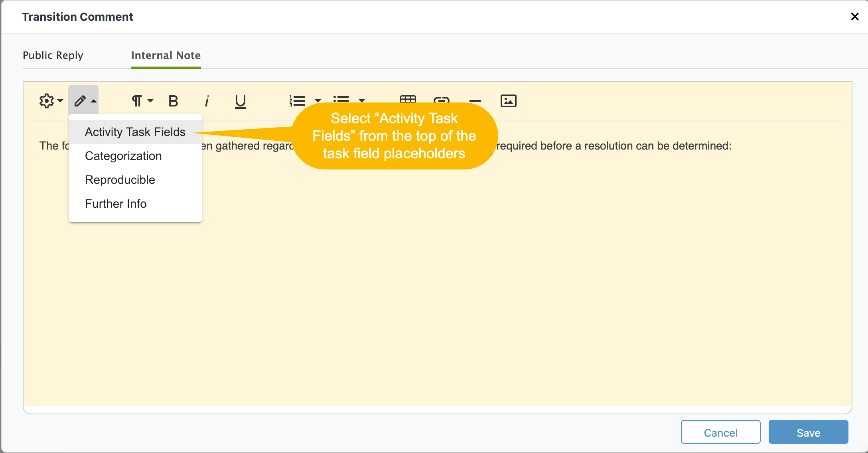
Task: Choose the Further Info placeholder
Action: (135, 204)
